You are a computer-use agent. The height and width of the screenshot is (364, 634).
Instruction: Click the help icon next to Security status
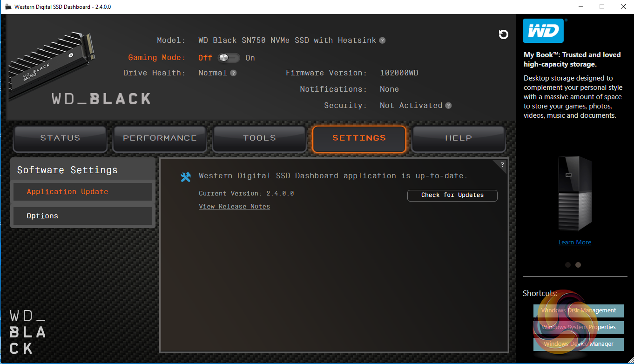[x=448, y=106]
